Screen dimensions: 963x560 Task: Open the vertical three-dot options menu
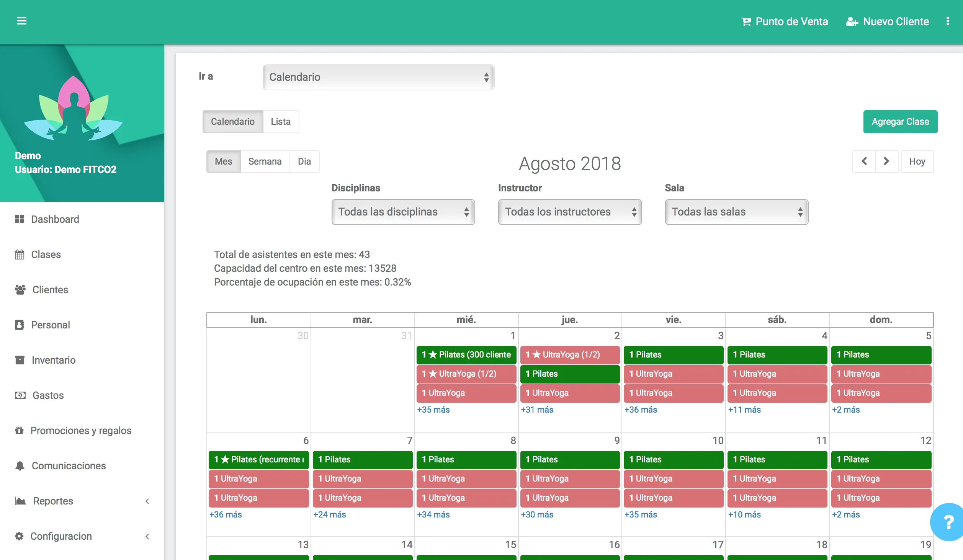pyautogui.click(x=948, y=21)
